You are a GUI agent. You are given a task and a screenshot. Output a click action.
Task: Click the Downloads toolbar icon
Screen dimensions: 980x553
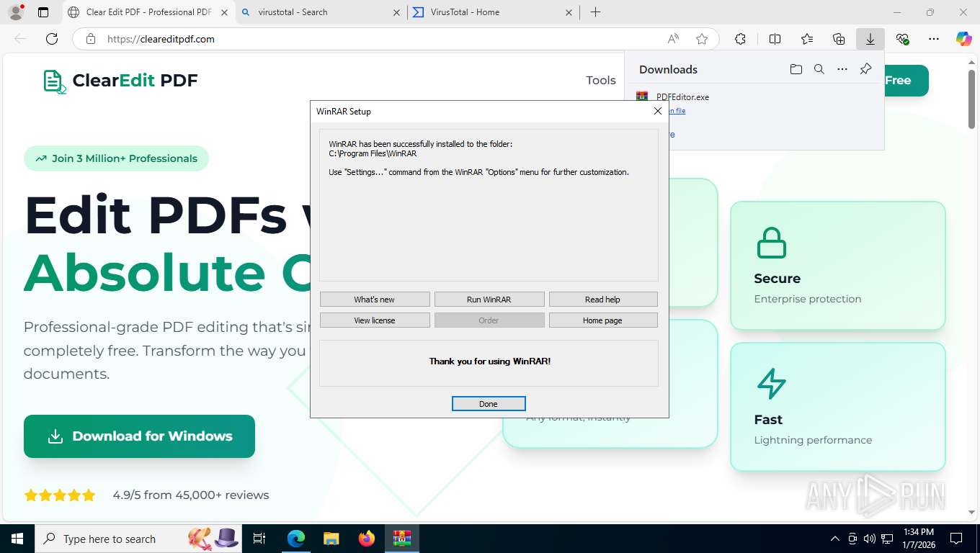coord(870,39)
